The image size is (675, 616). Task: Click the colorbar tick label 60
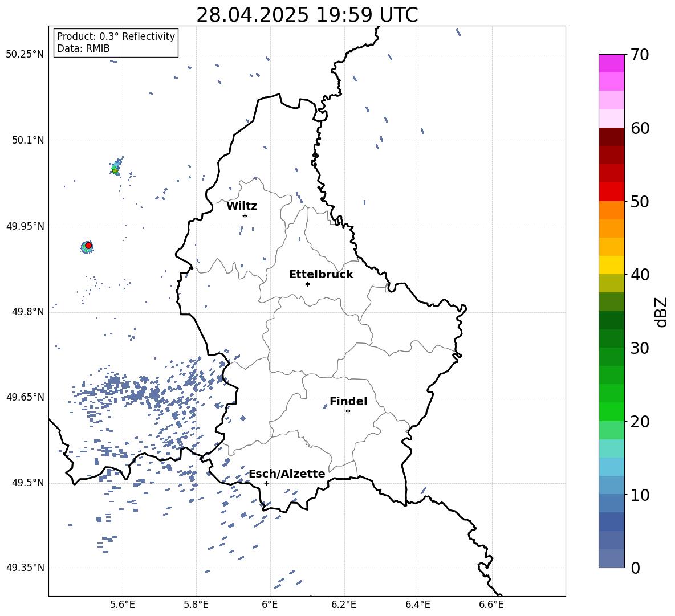(x=640, y=128)
